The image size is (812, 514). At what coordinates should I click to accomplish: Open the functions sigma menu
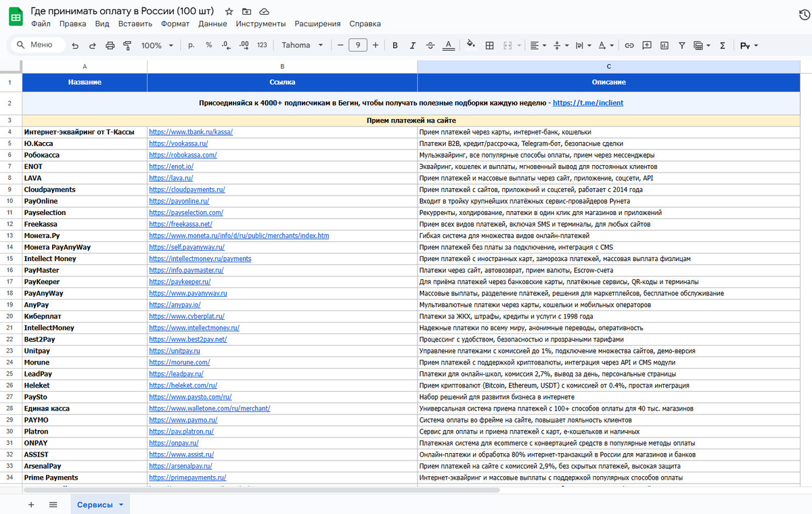click(x=723, y=45)
